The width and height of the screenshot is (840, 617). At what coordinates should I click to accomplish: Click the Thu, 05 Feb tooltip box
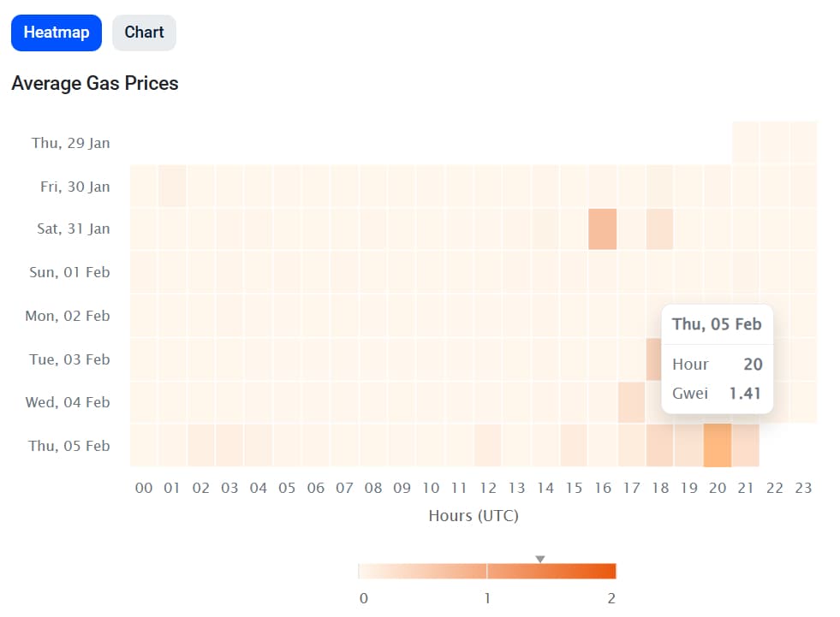(717, 359)
